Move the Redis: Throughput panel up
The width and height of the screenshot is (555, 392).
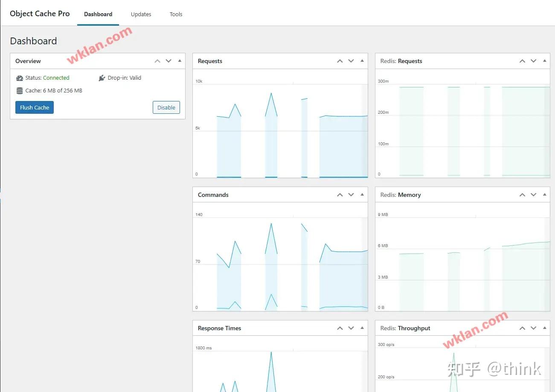coord(522,328)
